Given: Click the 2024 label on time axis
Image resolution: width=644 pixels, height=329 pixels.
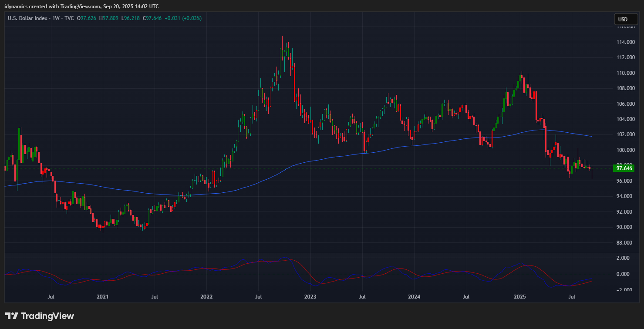Looking at the screenshot, I should (x=414, y=297).
